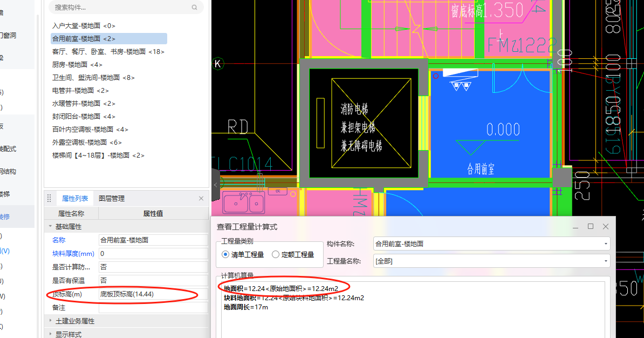Viewport: 644px width, 338px height.
Task: Click the property panel drag handle icon
Action: pos(49,199)
